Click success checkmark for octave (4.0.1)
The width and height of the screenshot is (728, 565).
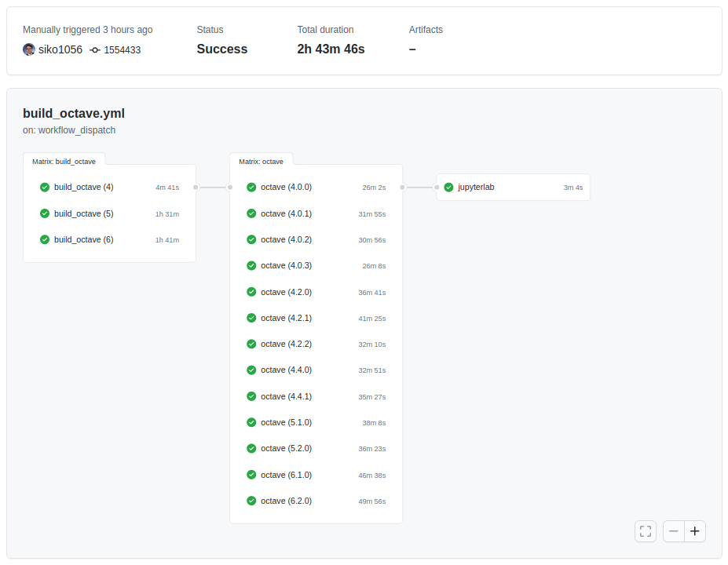click(x=251, y=213)
